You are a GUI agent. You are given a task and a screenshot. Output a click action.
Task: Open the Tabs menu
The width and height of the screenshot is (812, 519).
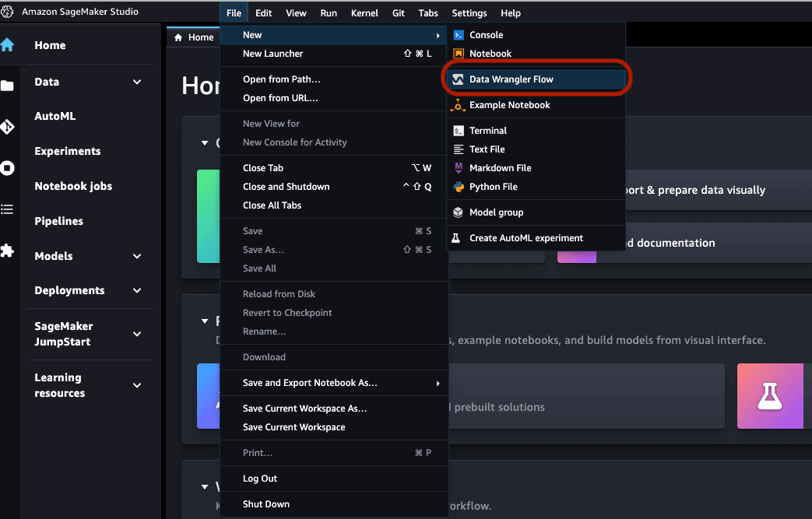[428, 13]
